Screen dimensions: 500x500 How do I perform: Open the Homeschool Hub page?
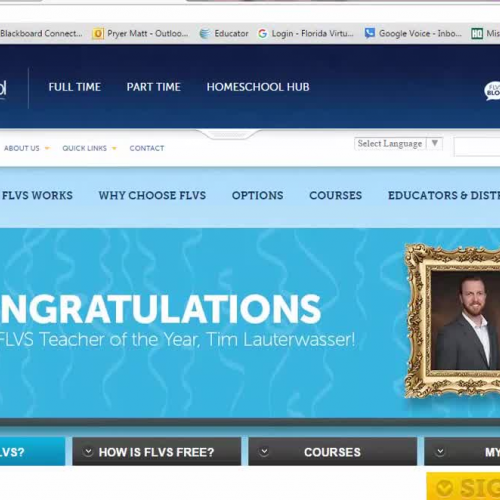(x=258, y=87)
